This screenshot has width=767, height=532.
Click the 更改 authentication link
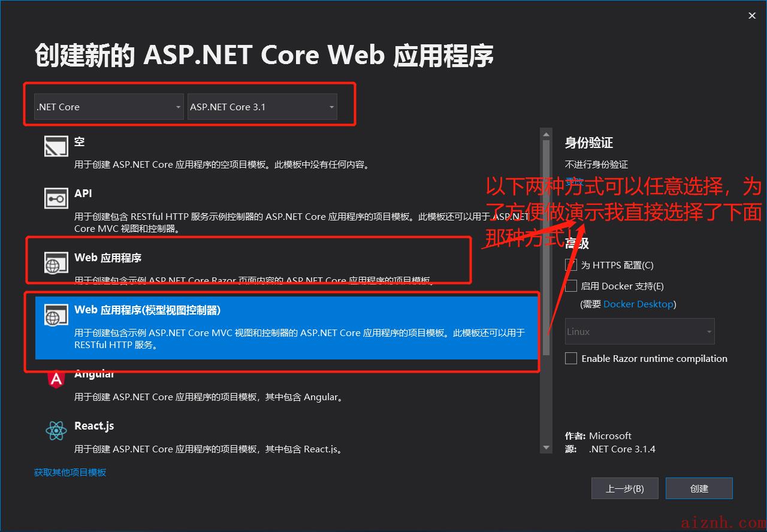point(574,182)
